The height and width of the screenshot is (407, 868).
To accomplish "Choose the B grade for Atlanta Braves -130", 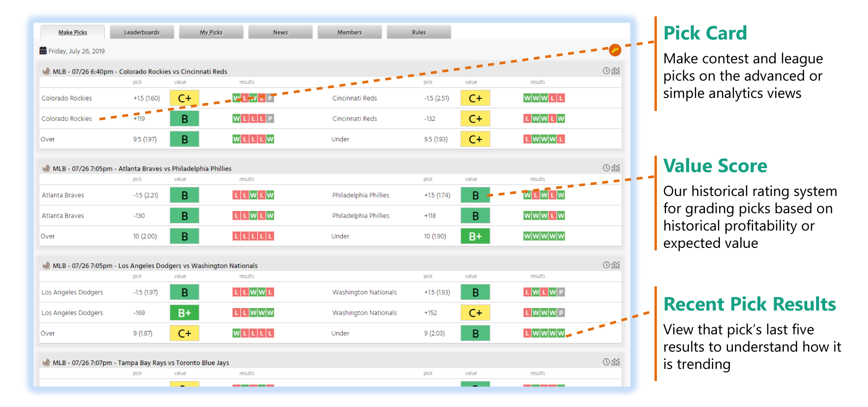I will point(185,216).
